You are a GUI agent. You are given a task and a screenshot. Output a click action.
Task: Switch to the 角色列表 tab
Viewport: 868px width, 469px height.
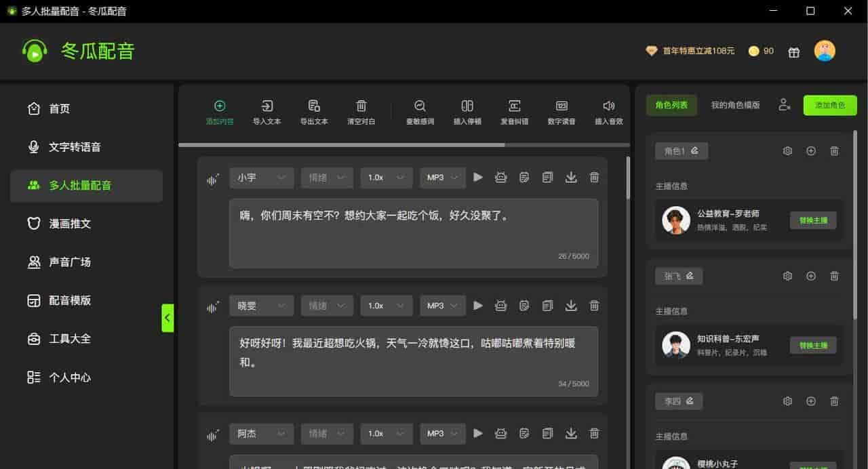pos(671,105)
